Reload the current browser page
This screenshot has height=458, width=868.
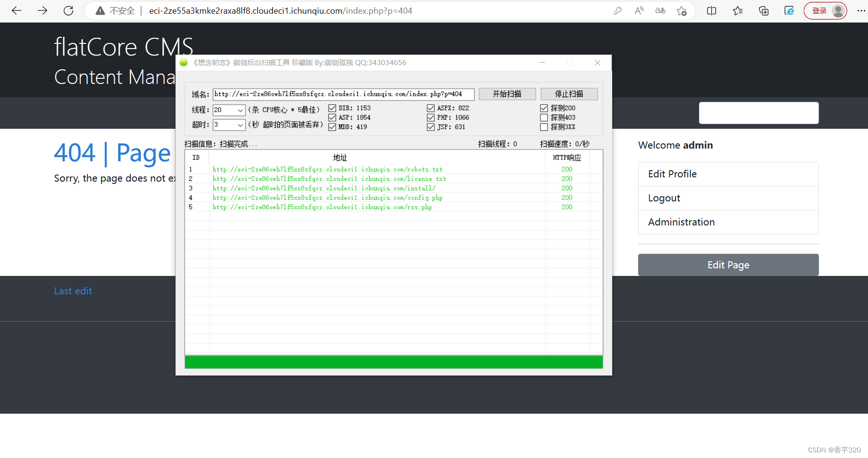pos(68,10)
